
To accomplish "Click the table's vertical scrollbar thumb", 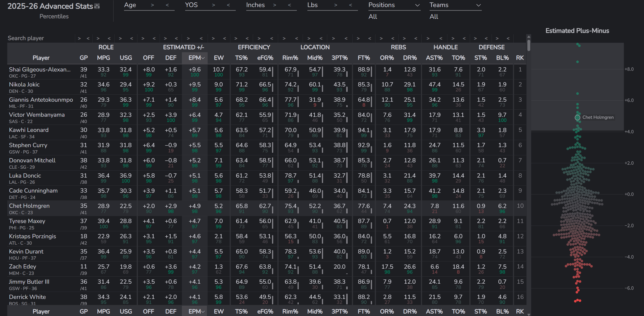I will click(x=529, y=45).
